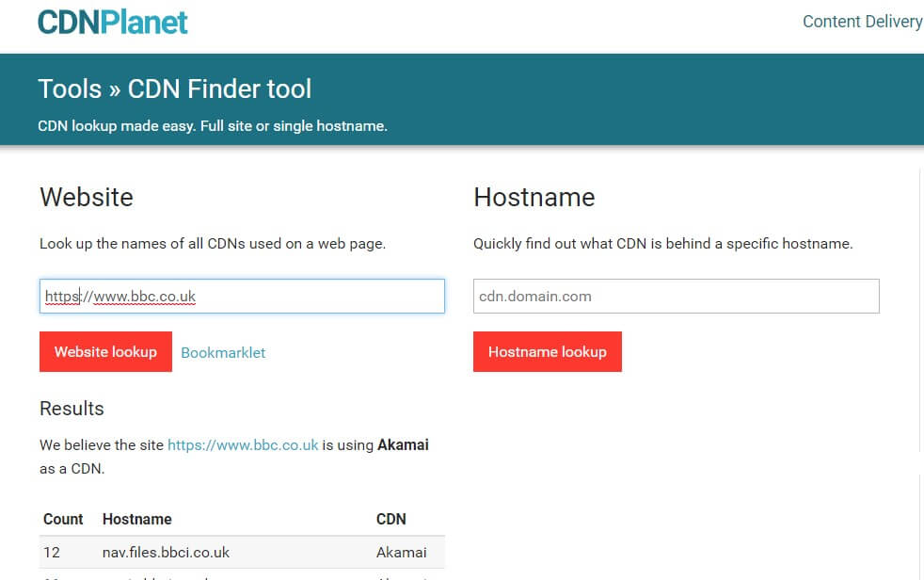Click the Count column header
Viewport: 924px width, 580px height.
pyautogui.click(x=63, y=519)
